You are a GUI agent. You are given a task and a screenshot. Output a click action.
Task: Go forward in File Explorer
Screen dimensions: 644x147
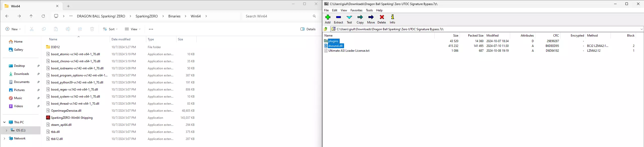[19, 16]
